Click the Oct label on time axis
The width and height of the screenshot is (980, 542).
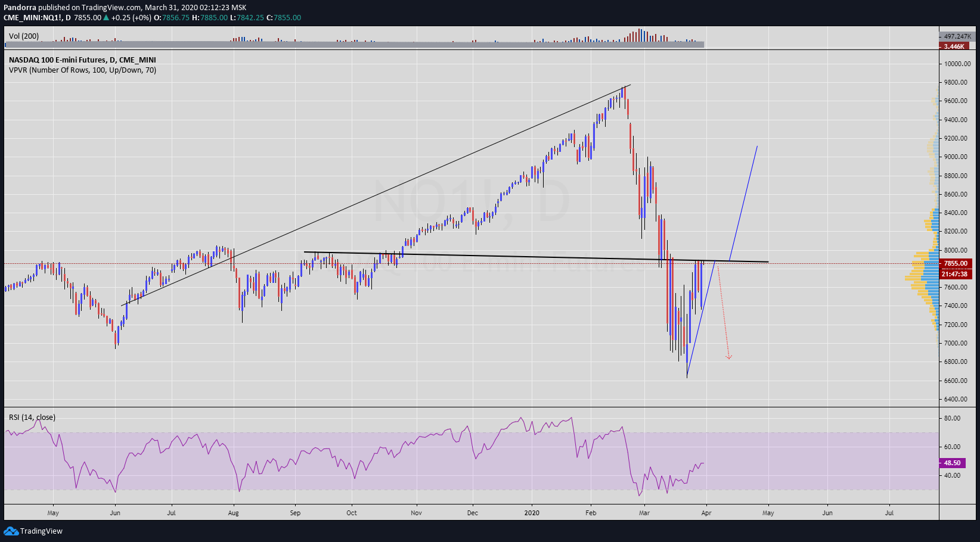(352, 513)
